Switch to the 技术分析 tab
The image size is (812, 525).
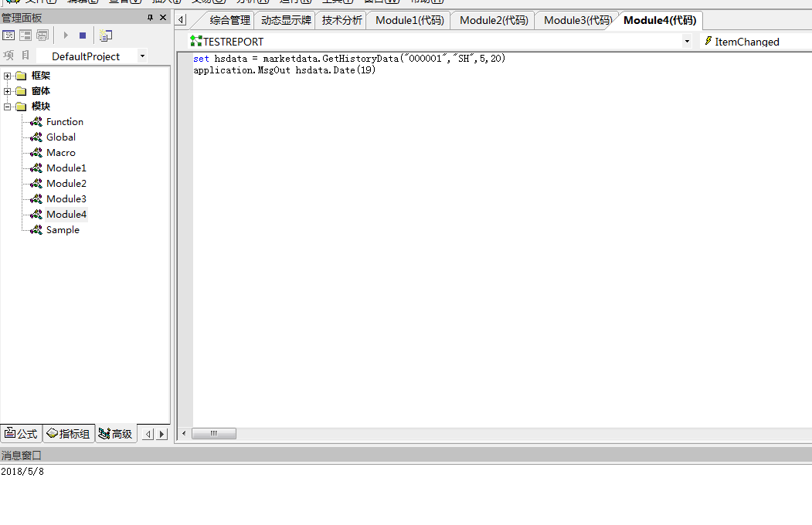pos(341,20)
